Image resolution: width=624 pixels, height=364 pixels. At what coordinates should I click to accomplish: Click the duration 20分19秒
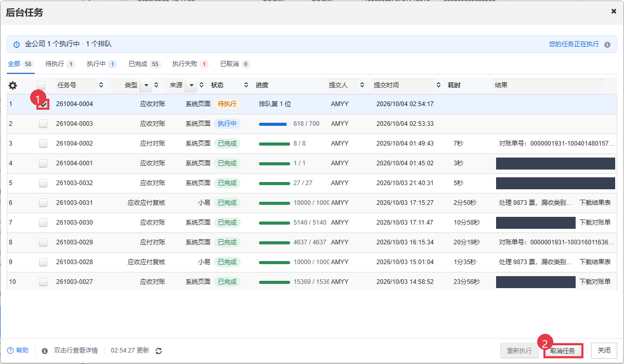tap(466, 242)
